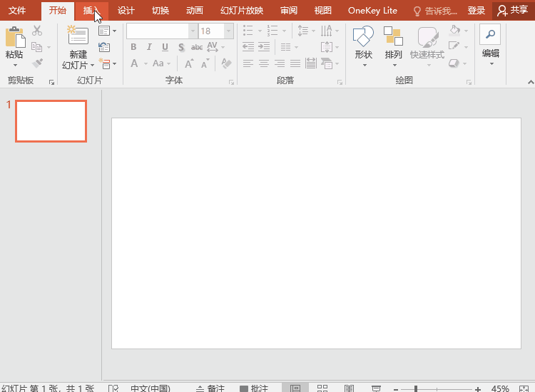This screenshot has height=392, width=535.
Task: Open the font name dropdown arrow
Action: [x=193, y=31]
